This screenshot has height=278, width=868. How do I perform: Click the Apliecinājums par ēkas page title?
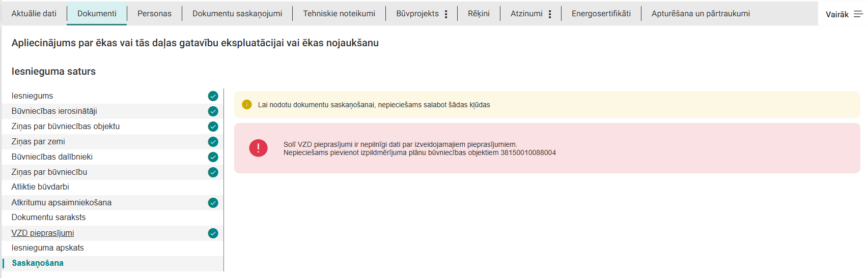click(x=195, y=43)
